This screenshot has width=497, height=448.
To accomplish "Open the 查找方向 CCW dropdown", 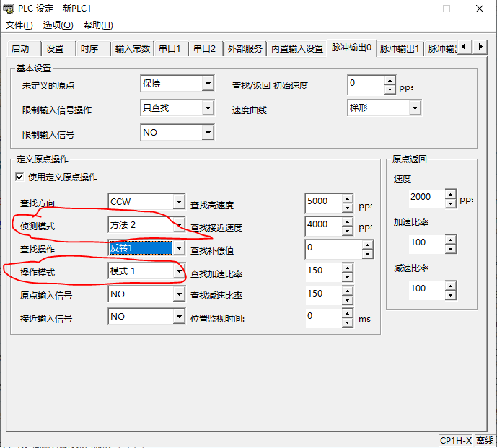I will [178, 202].
